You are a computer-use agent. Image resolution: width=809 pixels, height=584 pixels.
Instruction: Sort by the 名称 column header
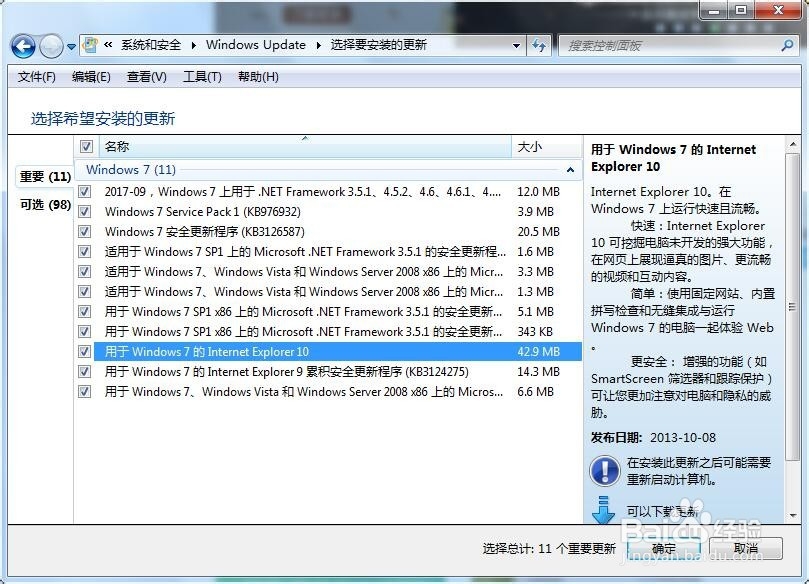304,147
